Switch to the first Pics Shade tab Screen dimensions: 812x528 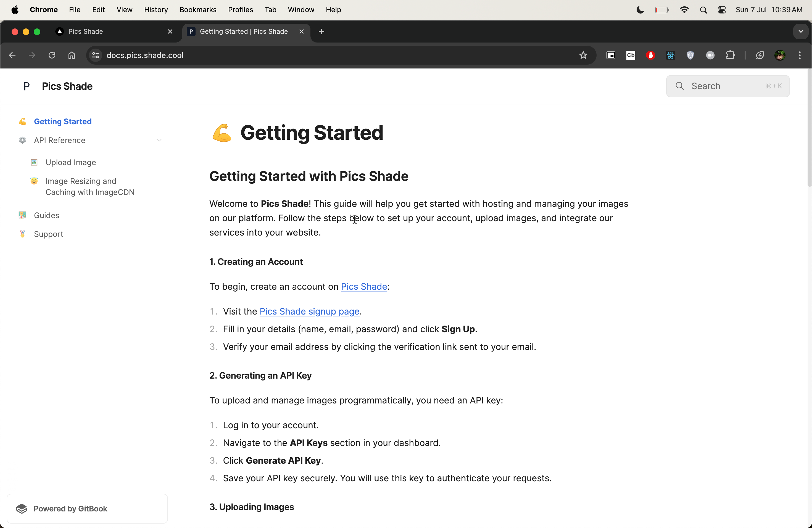(114, 32)
